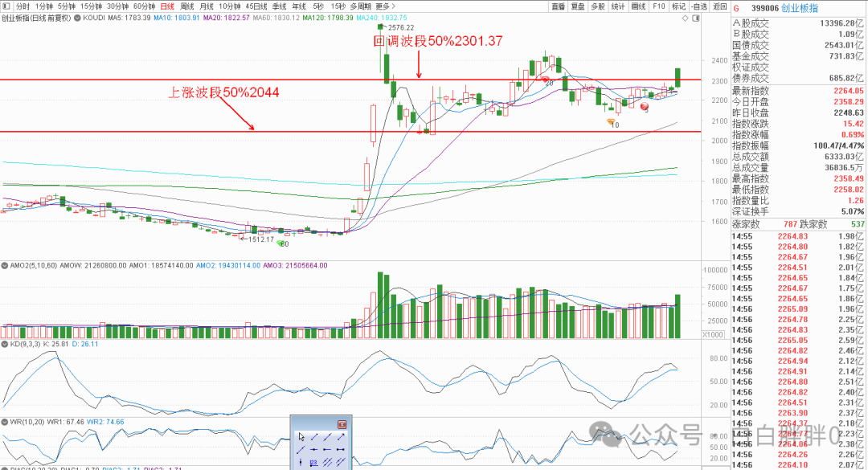
Task: Click the 涨家数 787 figure
Action: tap(790, 224)
